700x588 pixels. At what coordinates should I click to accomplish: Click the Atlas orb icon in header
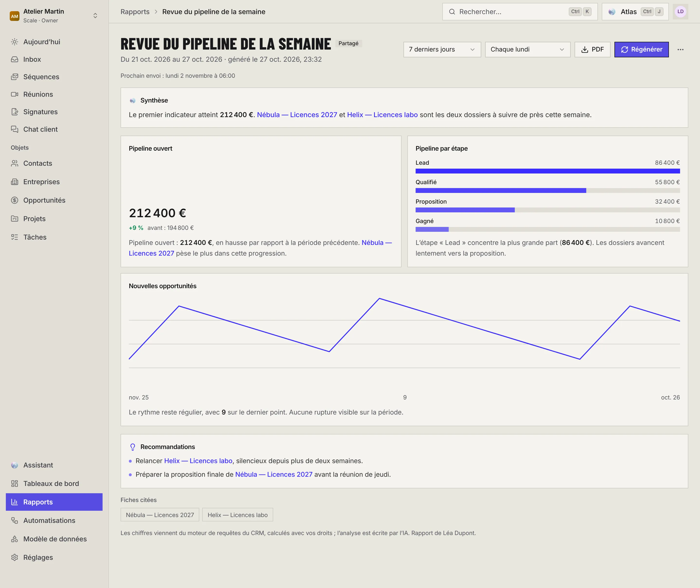coord(612,12)
